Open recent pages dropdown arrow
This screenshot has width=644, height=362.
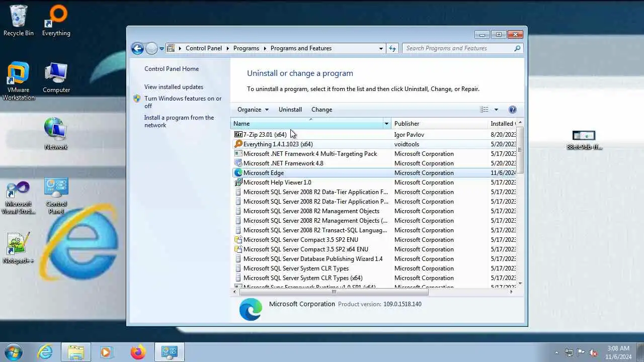(x=162, y=49)
